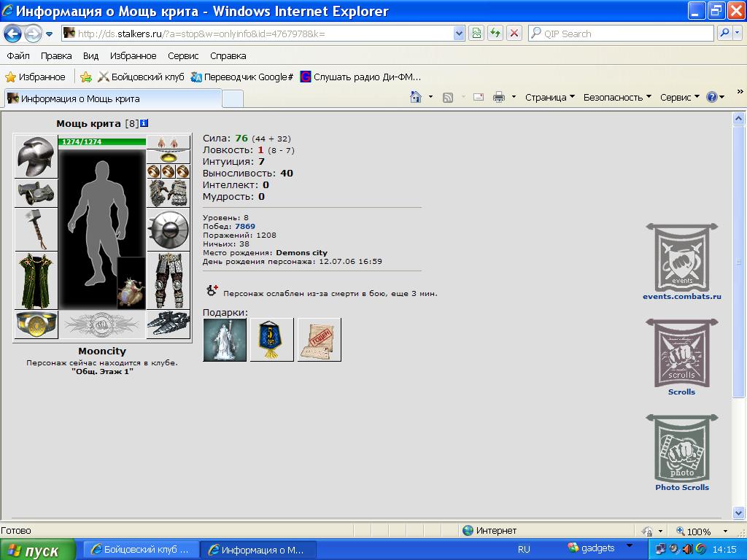Screen dimensions: 747x560
Task: Open the Страница dropdown menu
Action: coord(550,97)
